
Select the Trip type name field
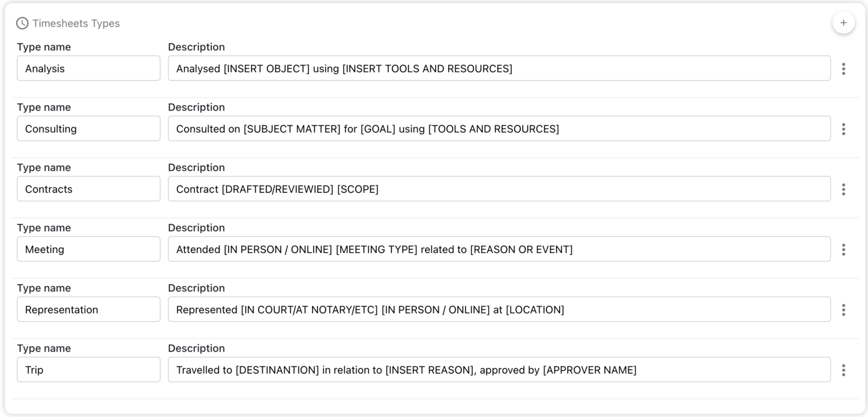[x=88, y=370]
